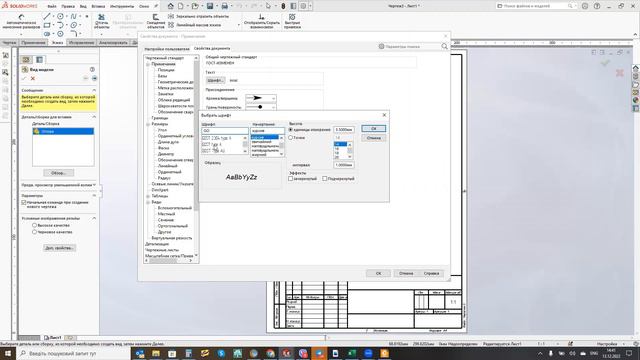
Task: Open the Tools menu
Action: (122, 7)
